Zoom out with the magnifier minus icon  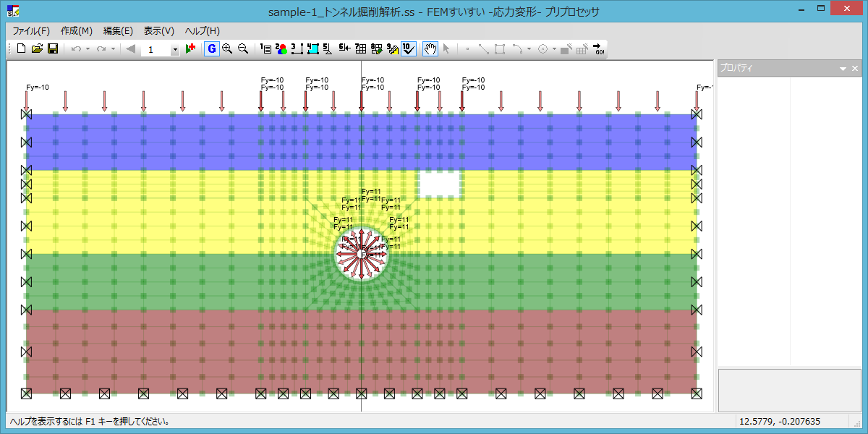point(243,48)
